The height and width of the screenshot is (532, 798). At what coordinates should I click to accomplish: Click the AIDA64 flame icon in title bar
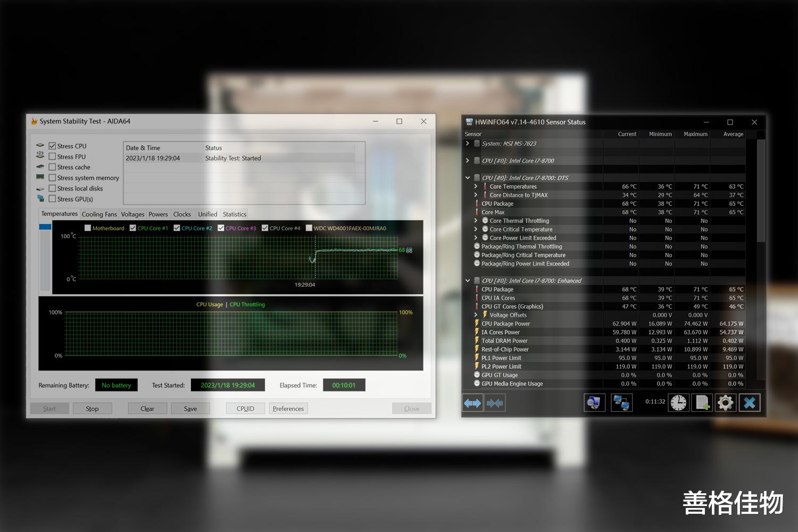pos(34,121)
